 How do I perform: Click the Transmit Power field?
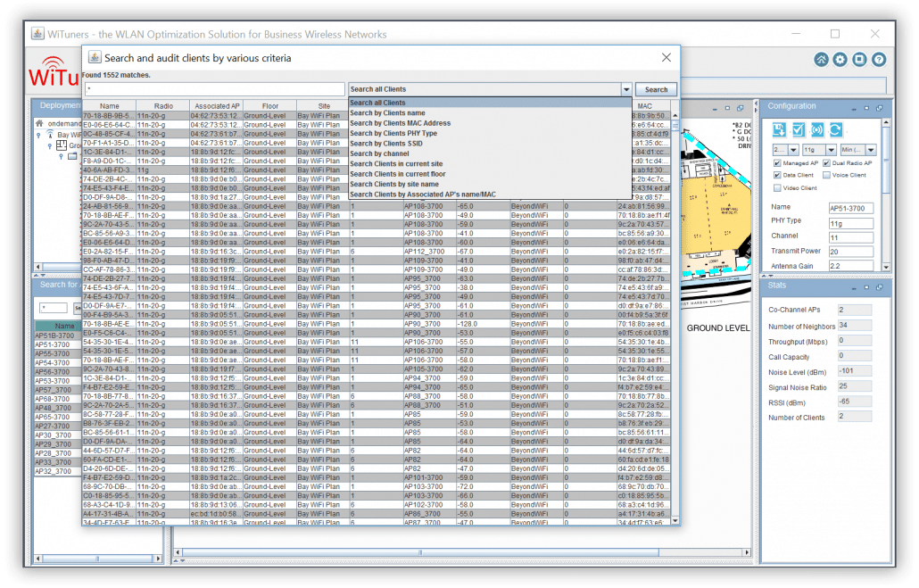click(851, 252)
